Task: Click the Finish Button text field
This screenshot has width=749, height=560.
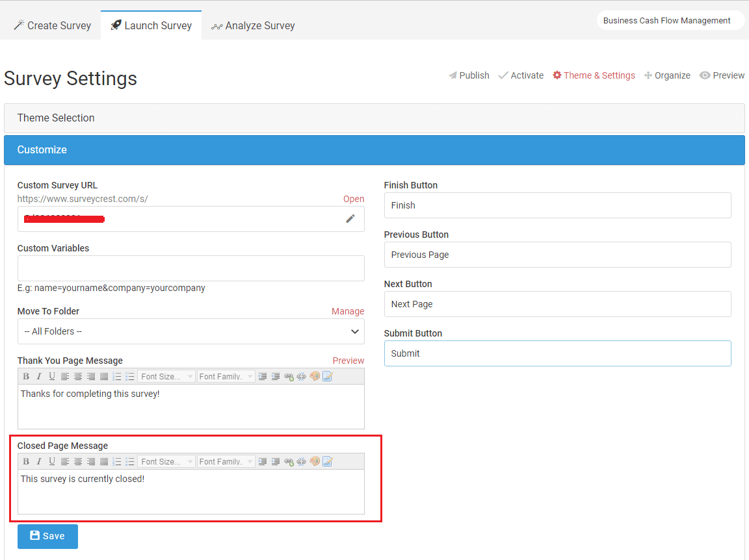Action: tap(557, 205)
